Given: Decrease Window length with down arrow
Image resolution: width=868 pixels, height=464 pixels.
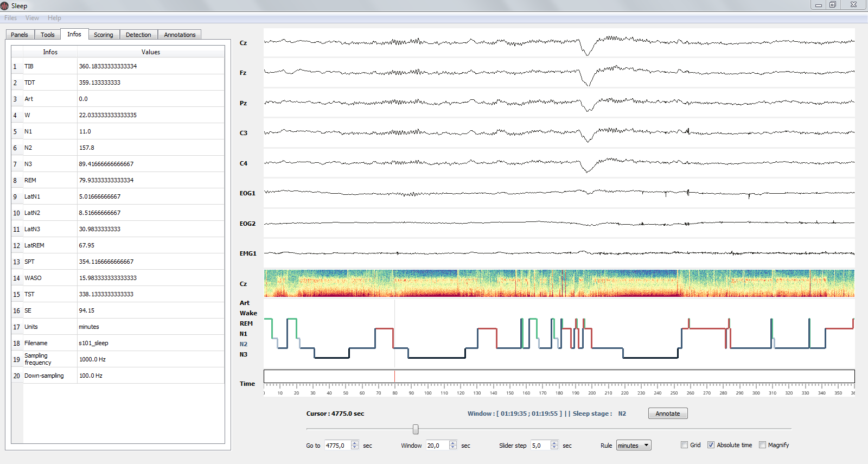Looking at the screenshot, I should coord(453,448).
